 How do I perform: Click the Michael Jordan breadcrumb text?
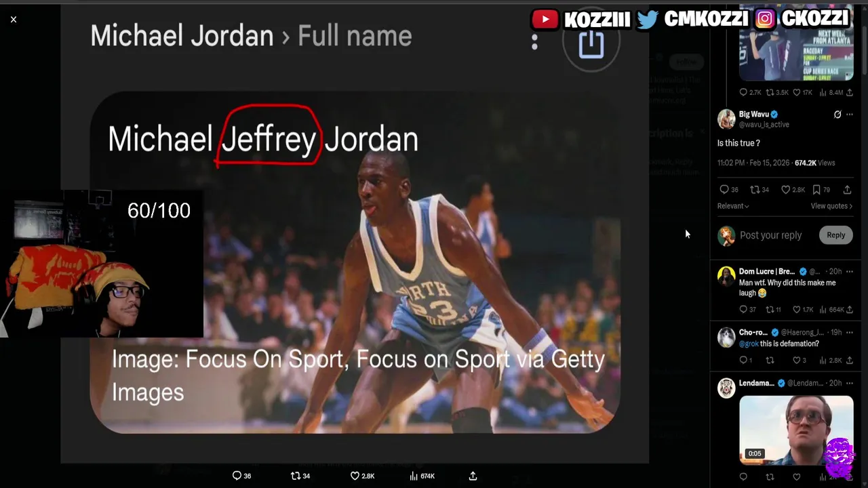(182, 36)
